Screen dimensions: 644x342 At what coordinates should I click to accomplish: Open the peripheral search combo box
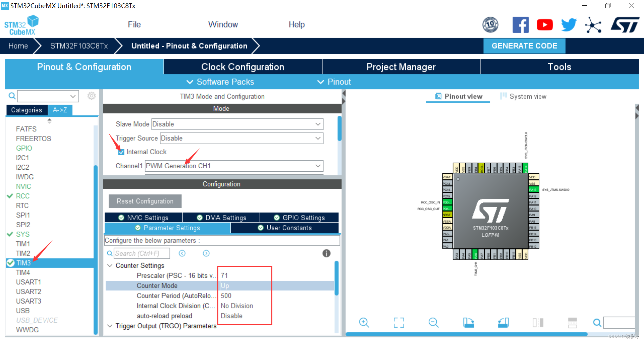pos(48,96)
